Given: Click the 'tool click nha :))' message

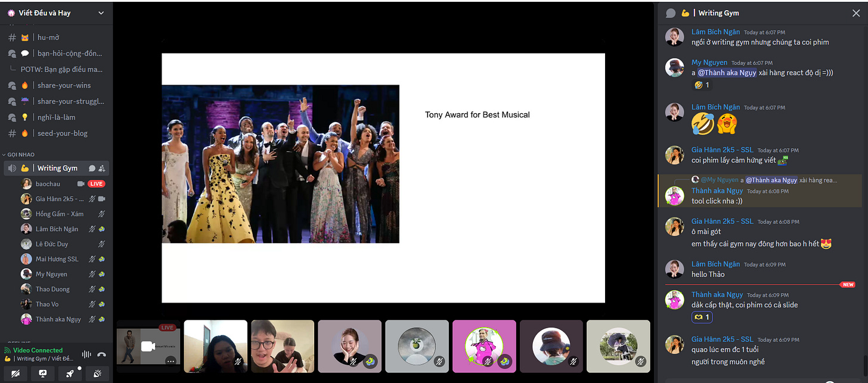Looking at the screenshot, I should (x=717, y=201).
